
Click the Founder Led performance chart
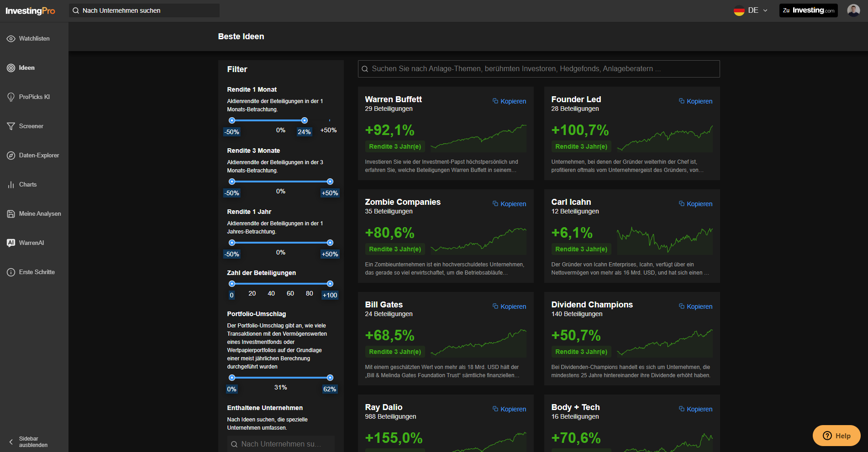click(x=665, y=139)
